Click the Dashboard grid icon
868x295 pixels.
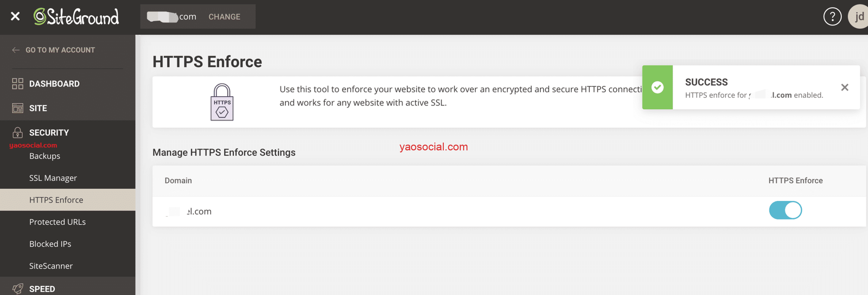(18, 84)
